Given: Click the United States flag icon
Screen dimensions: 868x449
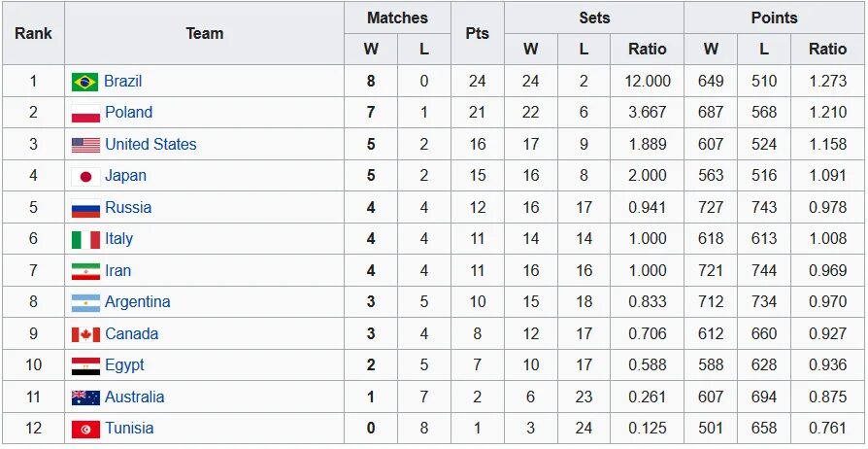Looking at the screenshot, I should click(x=85, y=145).
